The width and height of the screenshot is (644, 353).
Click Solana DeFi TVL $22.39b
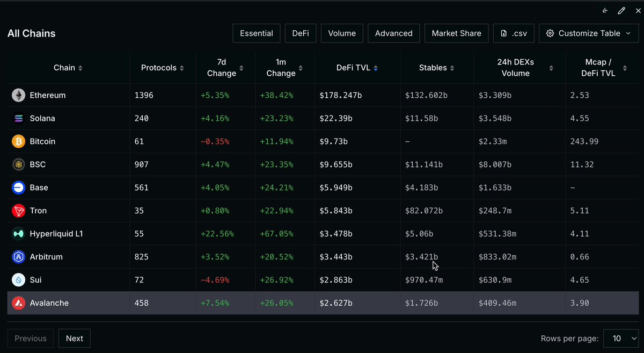(x=336, y=118)
